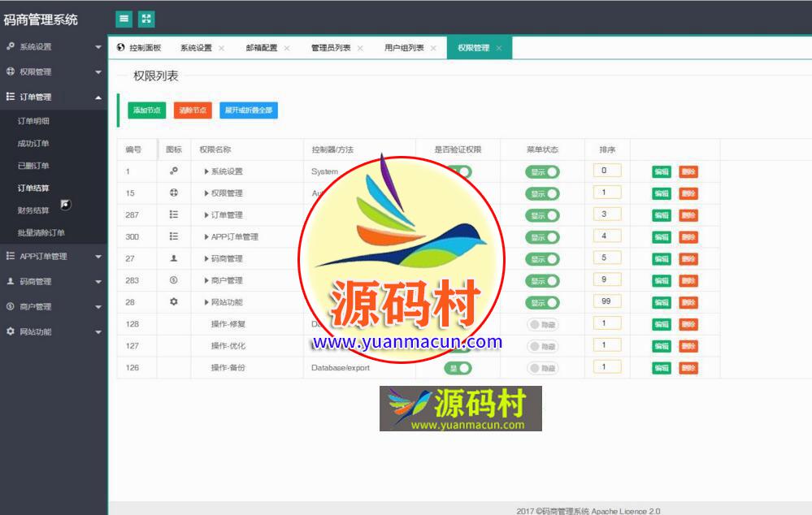
Task: Click the user icon in 码商管理 row
Action: (x=173, y=258)
